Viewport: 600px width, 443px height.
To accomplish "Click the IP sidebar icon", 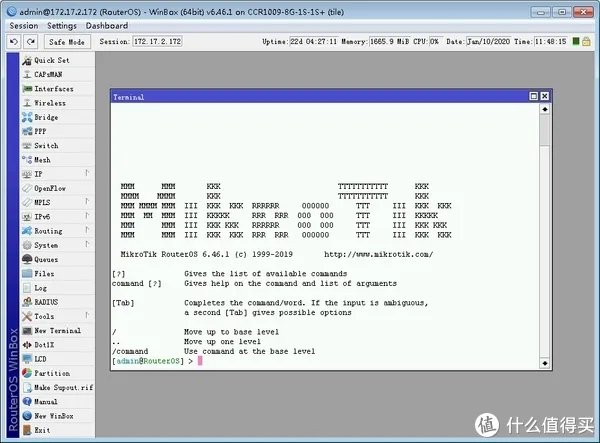I will (27, 174).
